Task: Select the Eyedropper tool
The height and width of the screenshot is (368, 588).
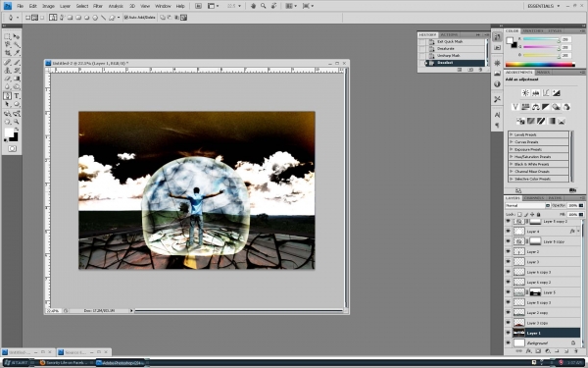Action: coord(16,53)
